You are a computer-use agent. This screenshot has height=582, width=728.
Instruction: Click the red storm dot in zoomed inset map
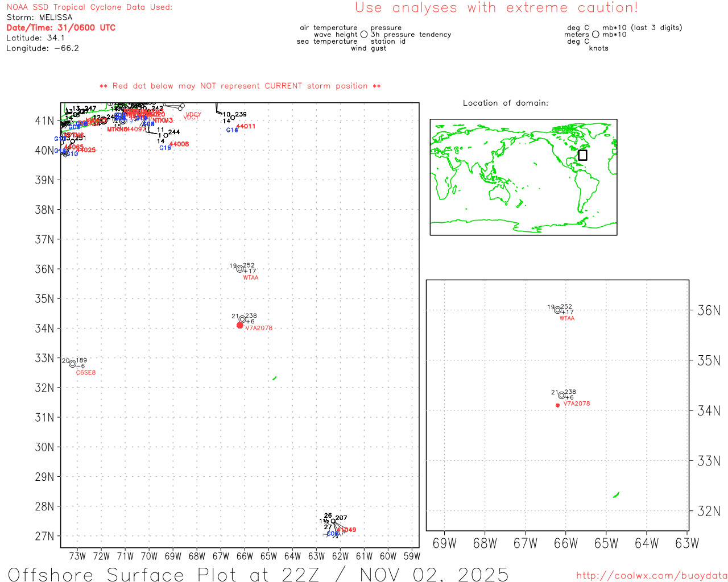click(x=558, y=405)
